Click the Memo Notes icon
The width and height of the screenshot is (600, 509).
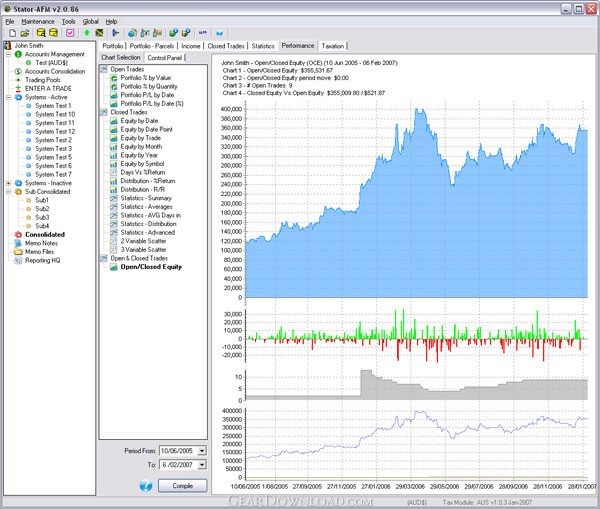click(x=18, y=243)
